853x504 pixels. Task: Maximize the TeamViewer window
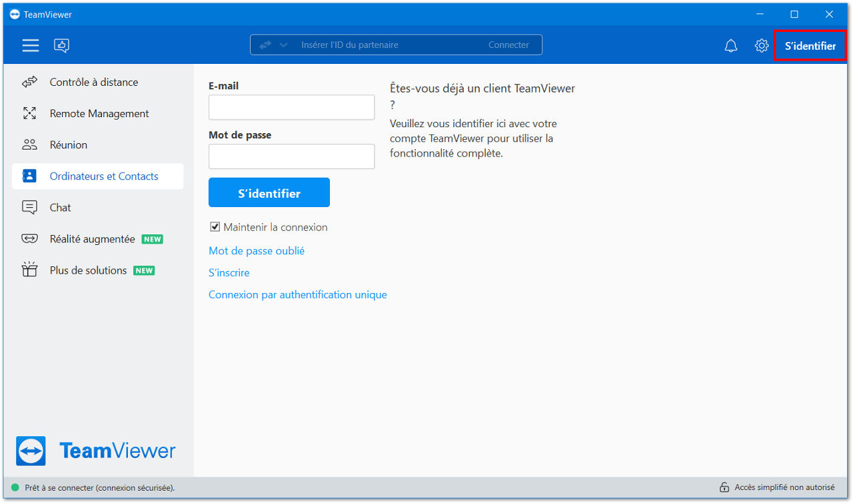(x=794, y=14)
